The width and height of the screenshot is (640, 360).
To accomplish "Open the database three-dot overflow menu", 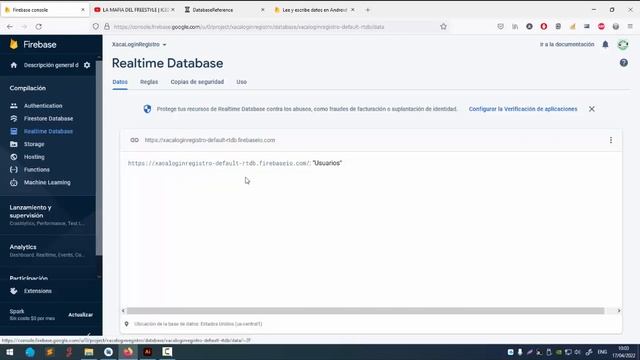I will (611, 140).
